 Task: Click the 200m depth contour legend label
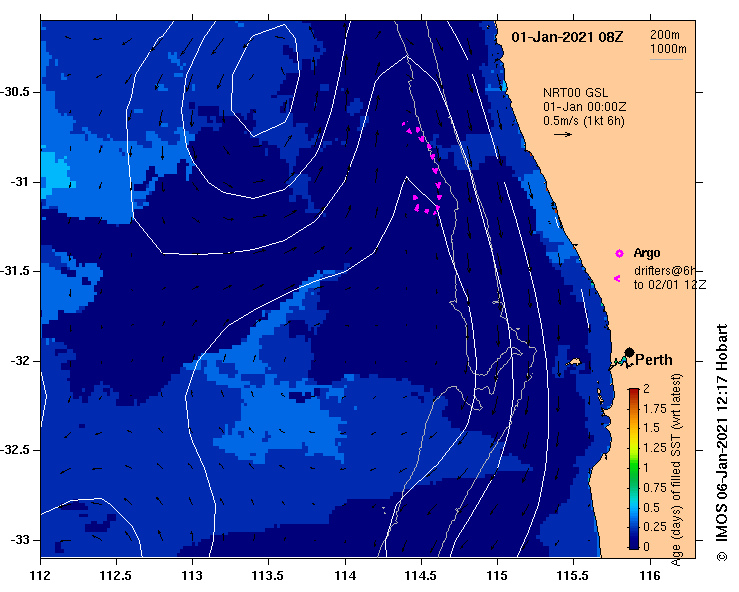coord(665,34)
